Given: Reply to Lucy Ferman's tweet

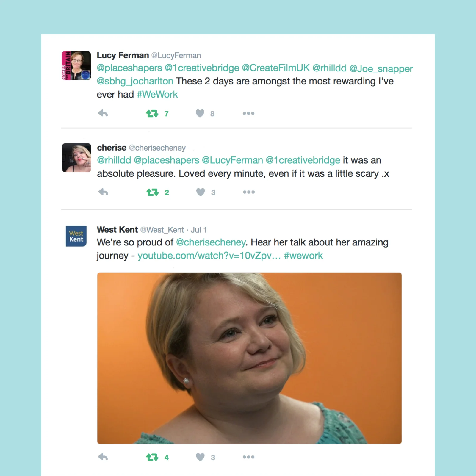Looking at the screenshot, I should (x=103, y=113).
